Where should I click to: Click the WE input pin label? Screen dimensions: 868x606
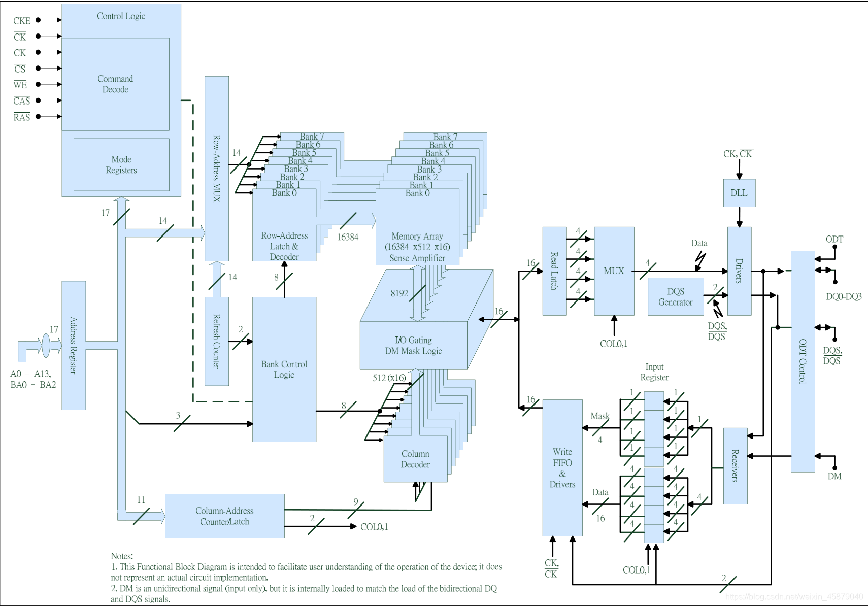tap(20, 85)
